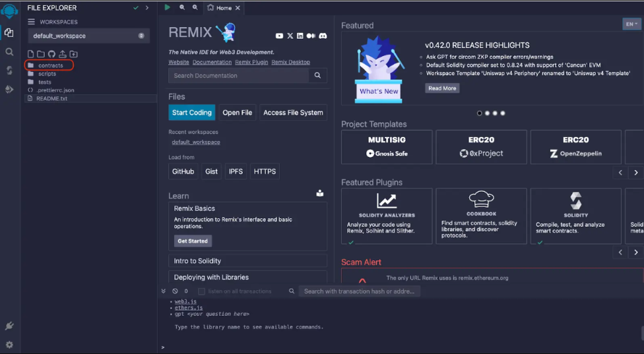Open the Remix X (Twitter) icon
Screen dimensions: 644x354
290,36
